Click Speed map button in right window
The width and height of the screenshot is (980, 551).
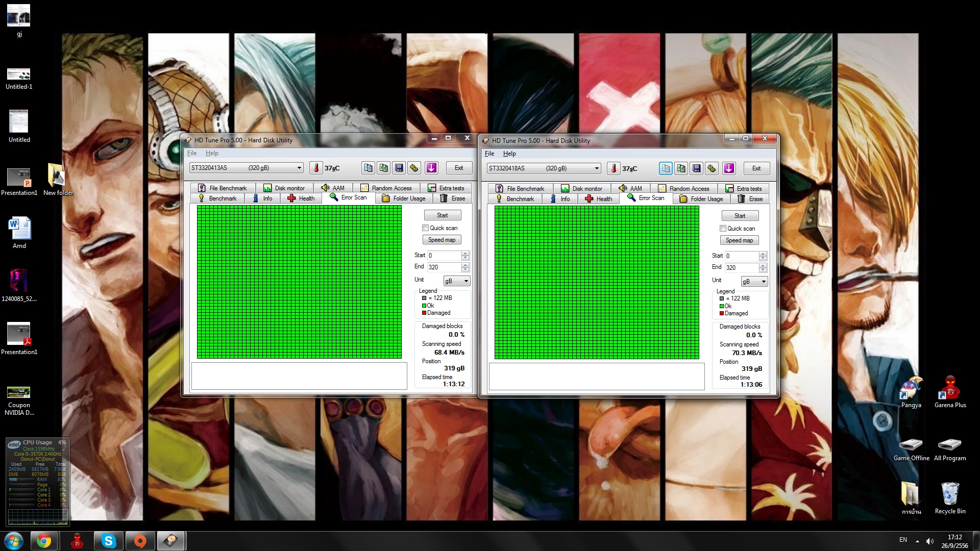coord(739,240)
